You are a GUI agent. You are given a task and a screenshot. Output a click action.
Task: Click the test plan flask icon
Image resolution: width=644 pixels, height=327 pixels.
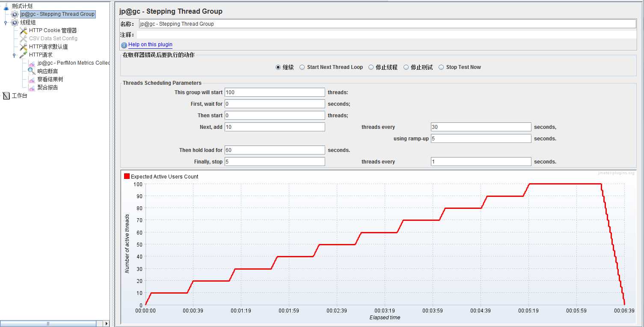6,6
